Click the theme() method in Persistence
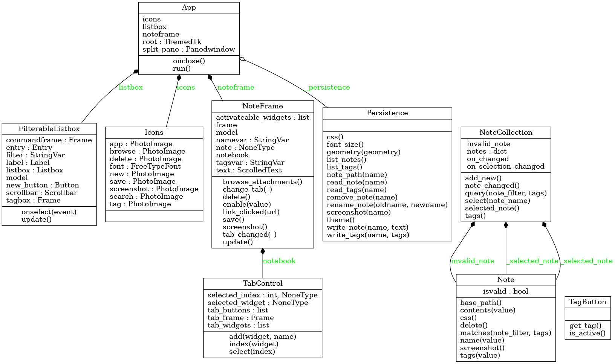The image size is (615, 364). 341,220
